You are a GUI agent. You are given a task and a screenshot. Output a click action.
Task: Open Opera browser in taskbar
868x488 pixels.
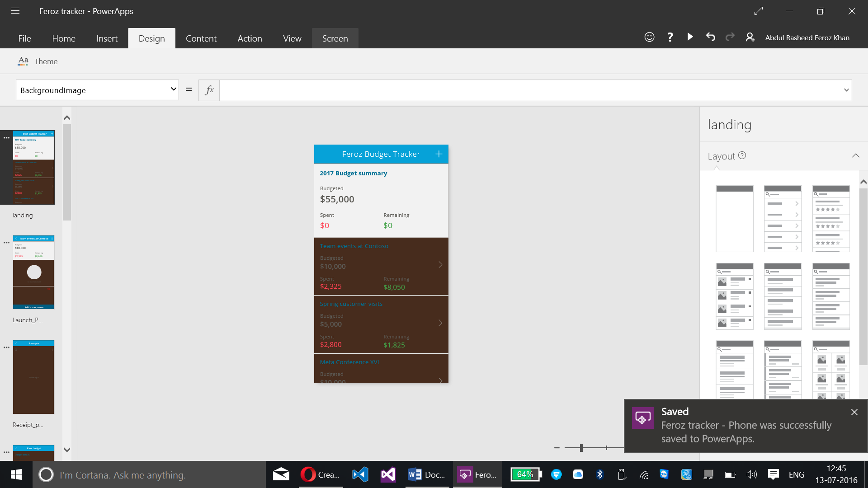(x=321, y=474)
